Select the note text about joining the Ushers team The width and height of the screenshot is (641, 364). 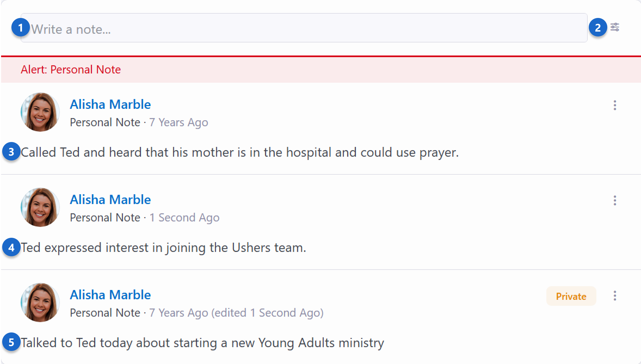click(x=163, y=248)
